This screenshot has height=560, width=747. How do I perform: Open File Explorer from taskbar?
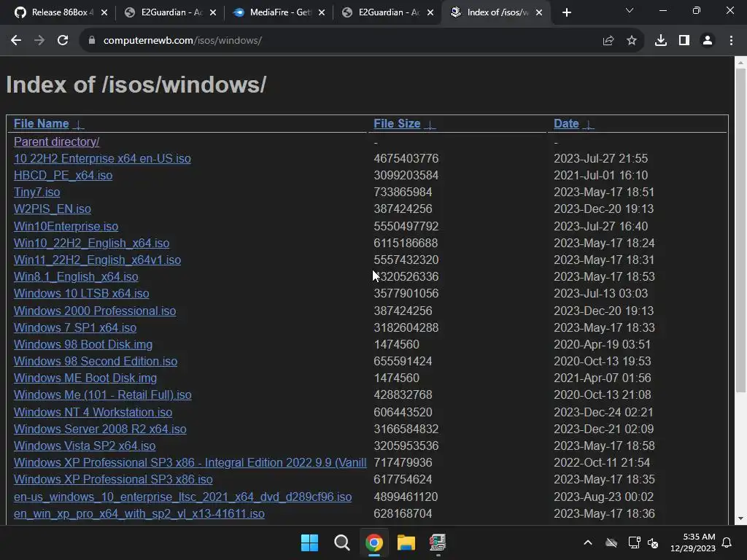tap(406, 542)
